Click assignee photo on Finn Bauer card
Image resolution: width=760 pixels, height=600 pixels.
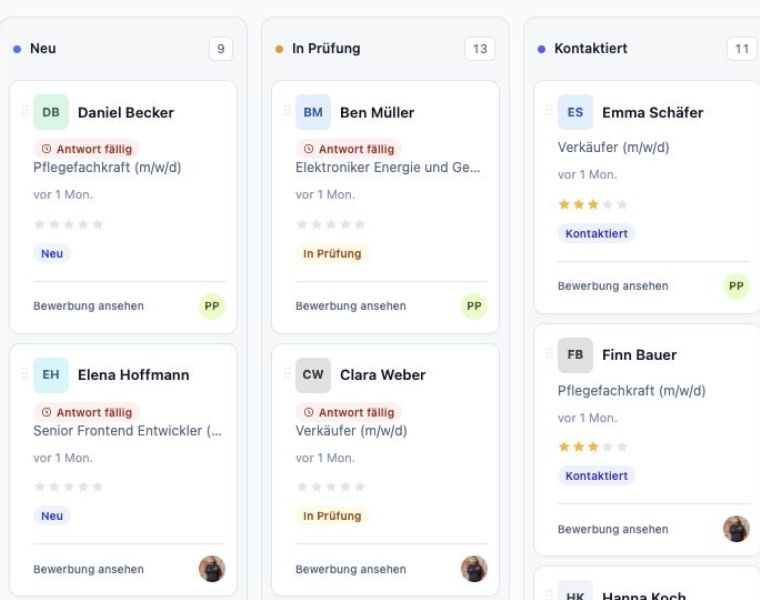coord(736,529)
